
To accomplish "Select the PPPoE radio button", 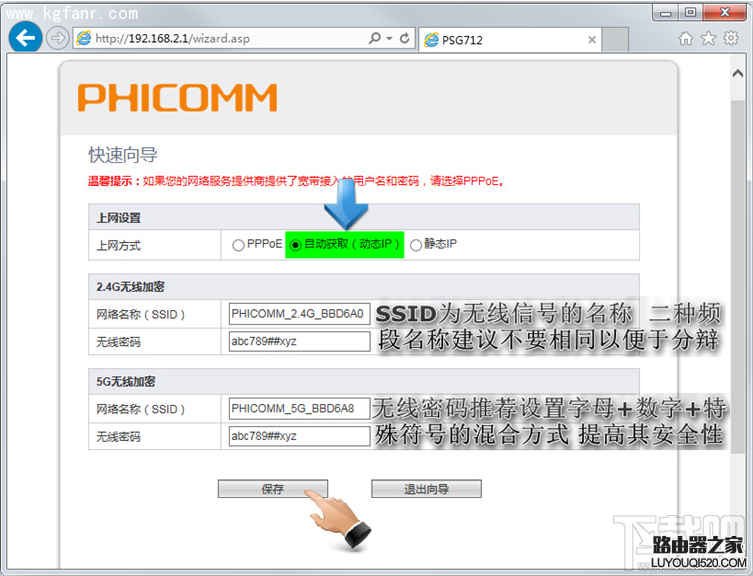I will [x=238, y=245].
